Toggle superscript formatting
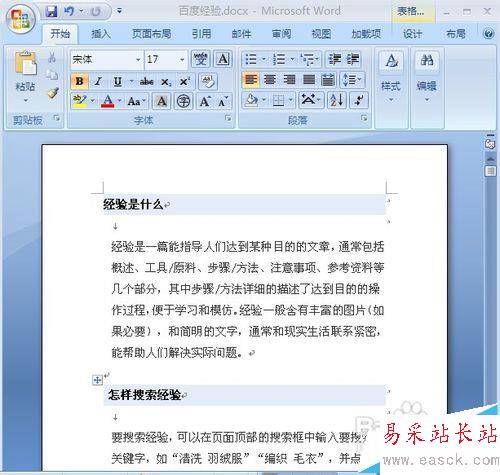 pos(184,81)
